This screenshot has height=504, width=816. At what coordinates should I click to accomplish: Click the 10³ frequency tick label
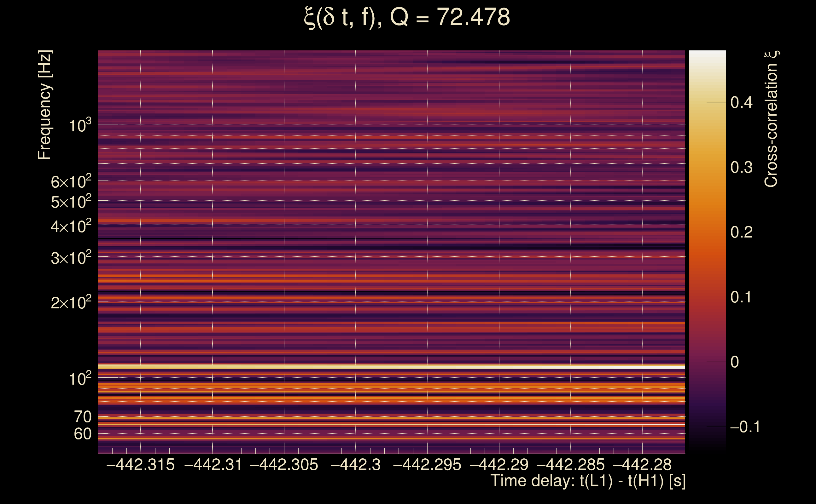click(80, 126)
